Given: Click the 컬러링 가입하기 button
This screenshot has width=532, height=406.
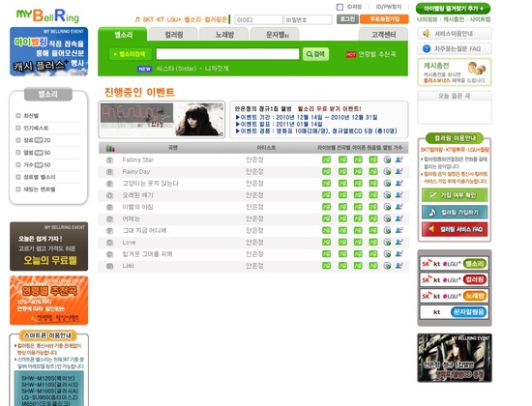Looking at the screenshot, I should [x=455, y=212].
